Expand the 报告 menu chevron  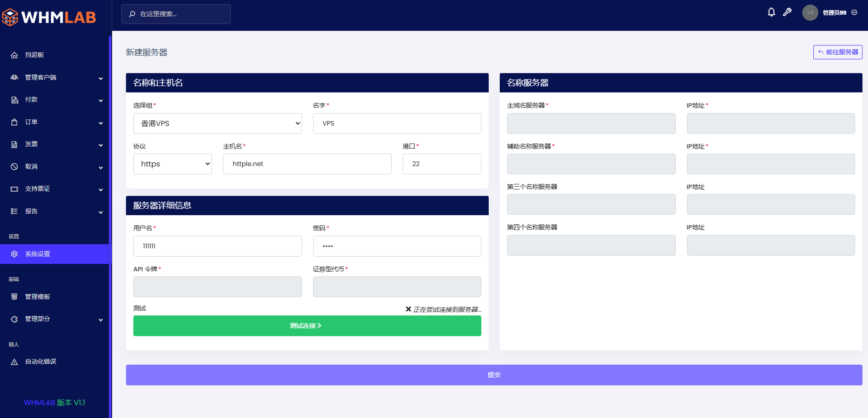(101, 212)
